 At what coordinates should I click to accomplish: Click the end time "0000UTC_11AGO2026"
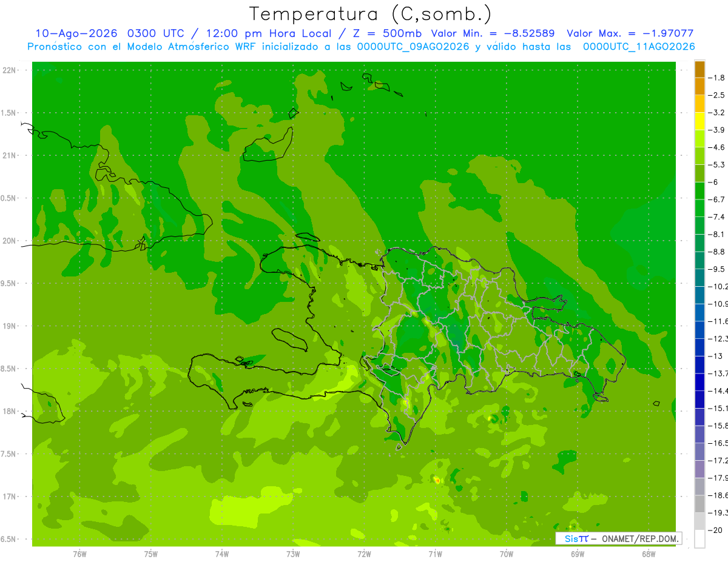[x=639, y=47]
